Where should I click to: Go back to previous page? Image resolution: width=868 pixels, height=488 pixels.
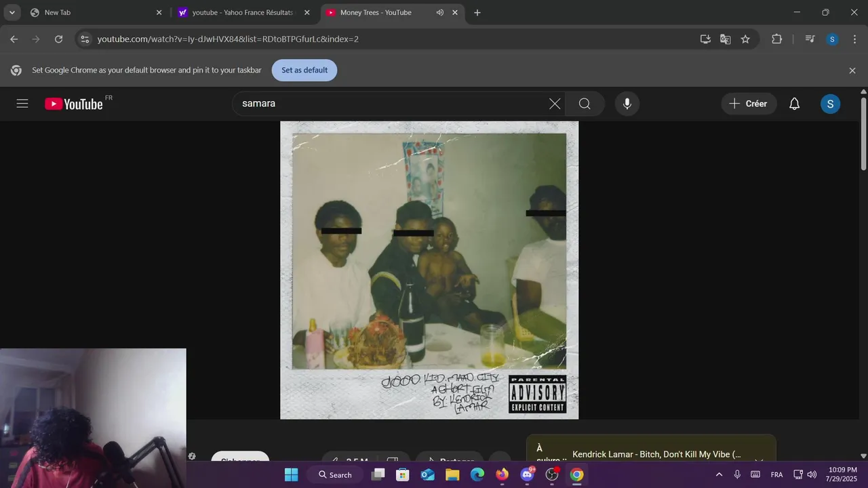[x=14, y=39]
